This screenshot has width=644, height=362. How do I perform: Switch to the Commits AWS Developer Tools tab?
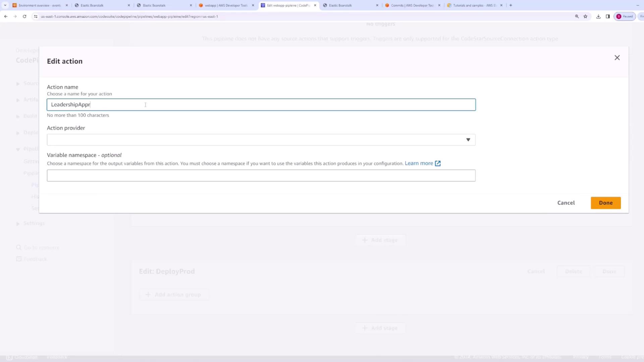[412, 5]
